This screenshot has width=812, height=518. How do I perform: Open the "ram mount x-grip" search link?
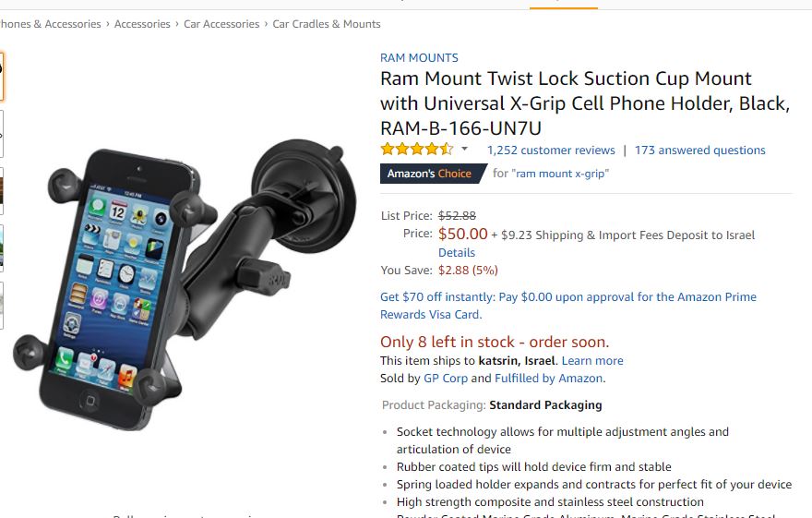click(x=560, y=174)
